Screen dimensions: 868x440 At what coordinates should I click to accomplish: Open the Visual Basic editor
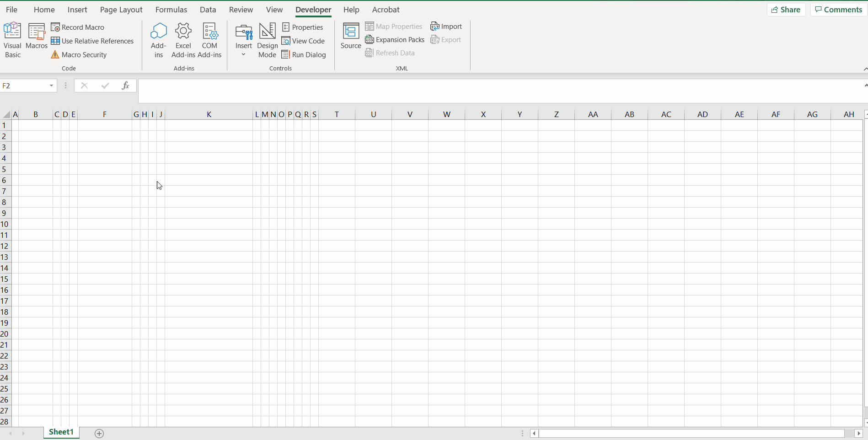coord(12,40)
